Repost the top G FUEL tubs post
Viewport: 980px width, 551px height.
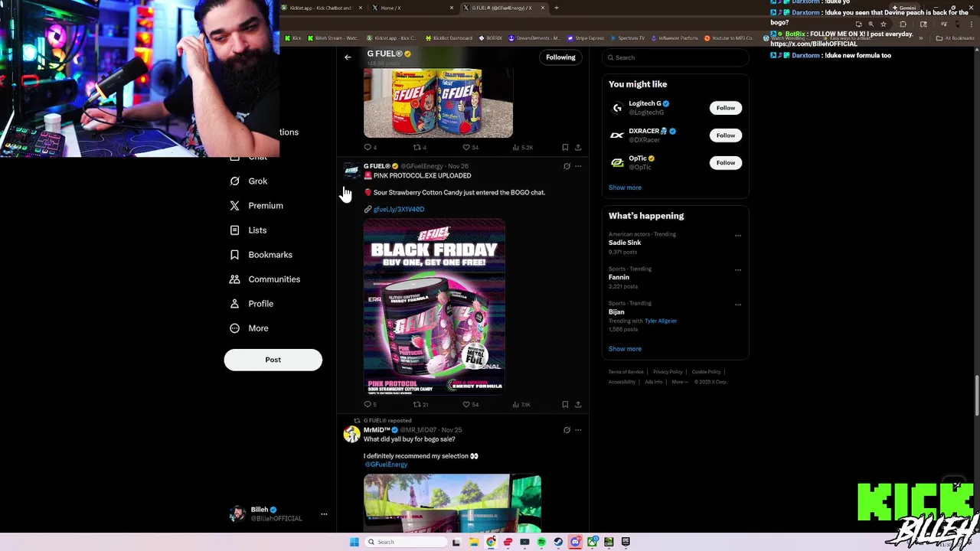(x=420, y=147)
